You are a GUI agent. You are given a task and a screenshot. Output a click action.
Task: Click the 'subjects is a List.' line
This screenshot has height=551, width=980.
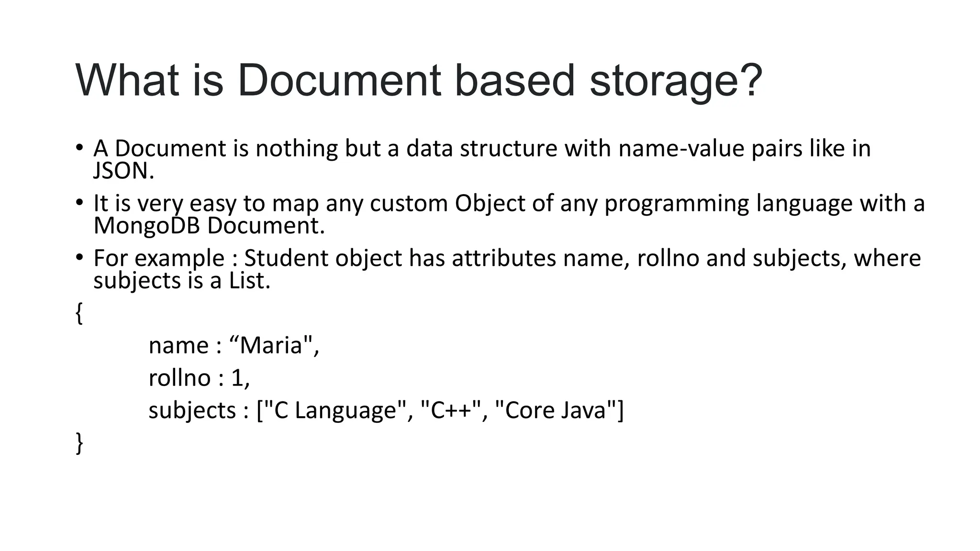[x=182, y=281]
